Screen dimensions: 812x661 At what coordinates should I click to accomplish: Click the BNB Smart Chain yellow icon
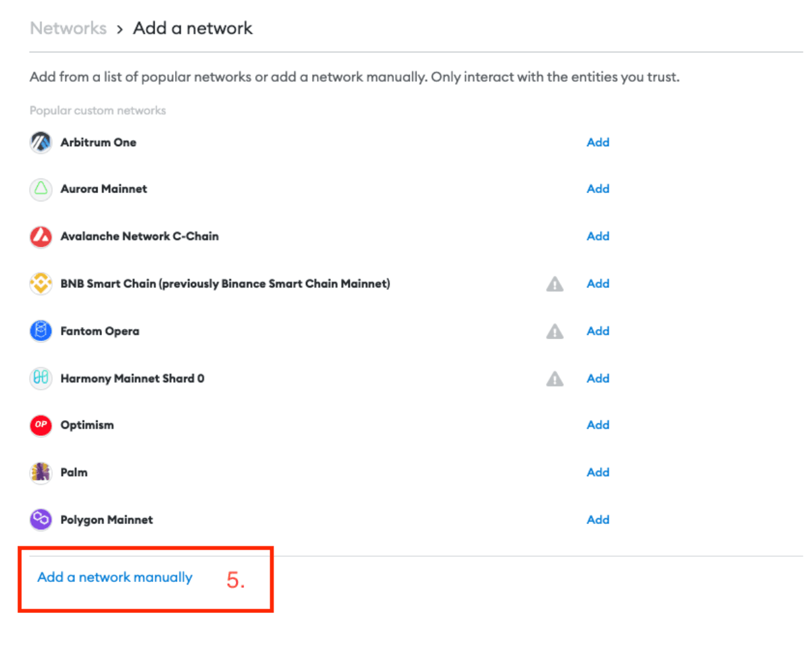point(41,284)
